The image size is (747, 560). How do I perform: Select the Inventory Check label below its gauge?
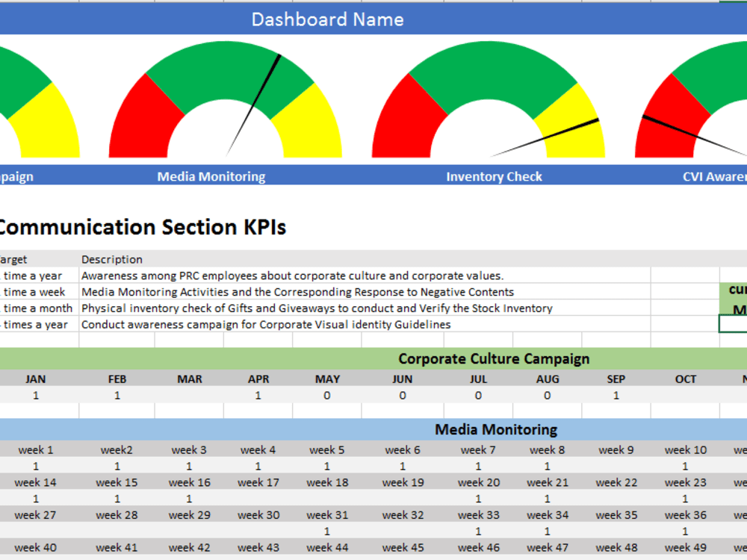(493, 176)
